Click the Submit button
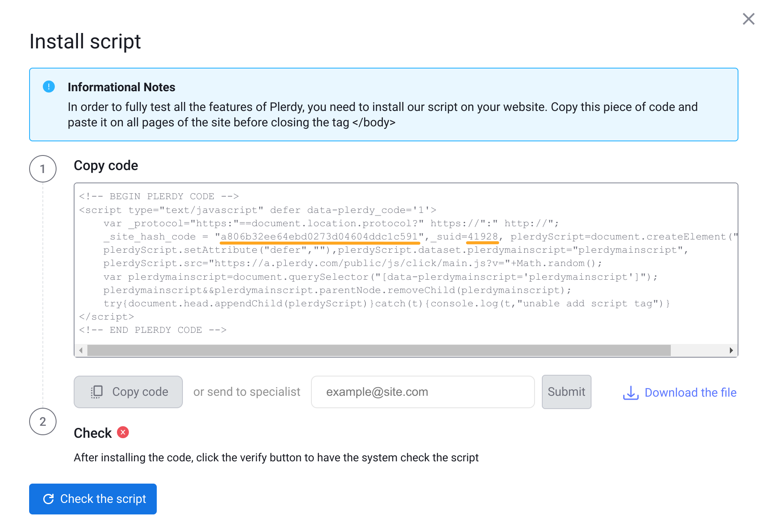The image size is (768, 532). 566,392
